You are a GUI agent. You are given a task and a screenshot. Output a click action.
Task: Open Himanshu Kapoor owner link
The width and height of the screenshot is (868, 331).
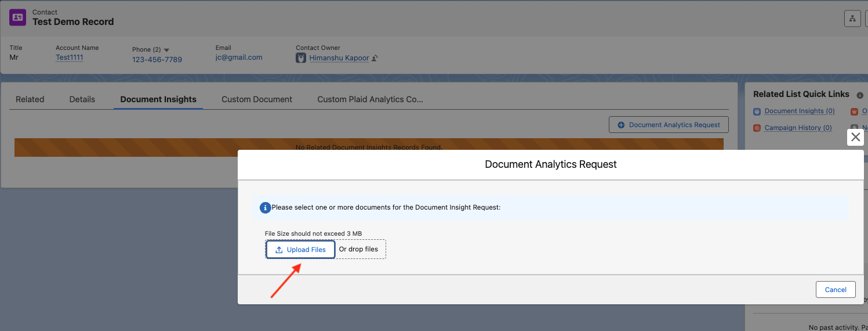[339, 58]
